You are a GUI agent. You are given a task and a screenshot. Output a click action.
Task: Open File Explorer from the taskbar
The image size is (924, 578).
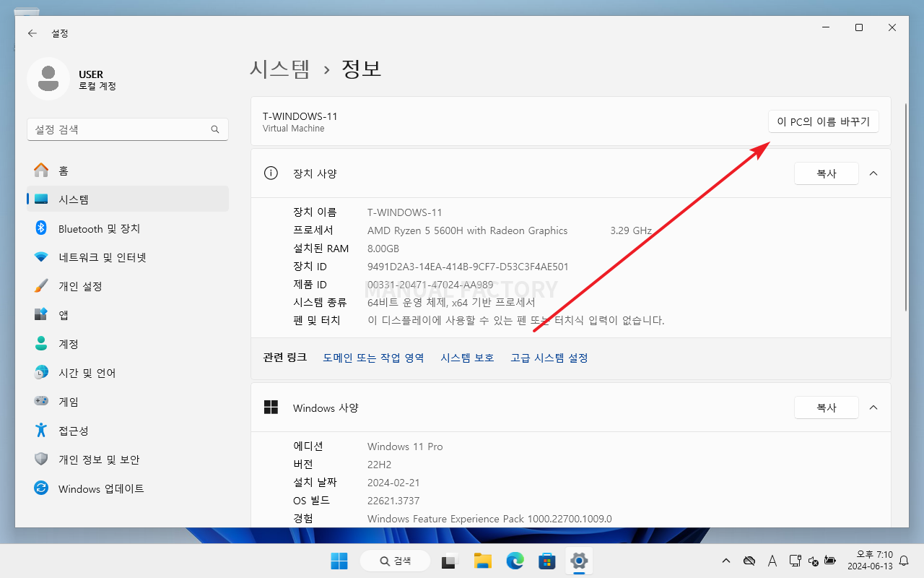pos(483,561)
